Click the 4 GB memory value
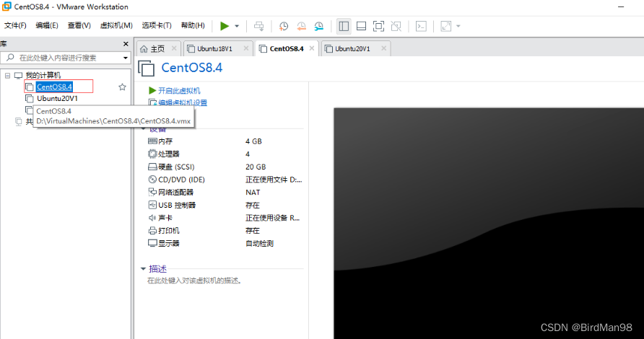Screen dimensions: 644x339 [x=253, y=141]
